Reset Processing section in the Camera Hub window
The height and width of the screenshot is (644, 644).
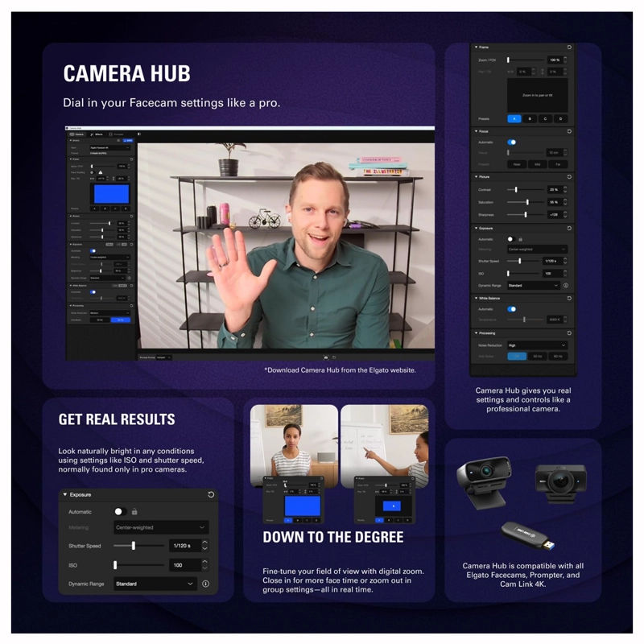point(131,306)
